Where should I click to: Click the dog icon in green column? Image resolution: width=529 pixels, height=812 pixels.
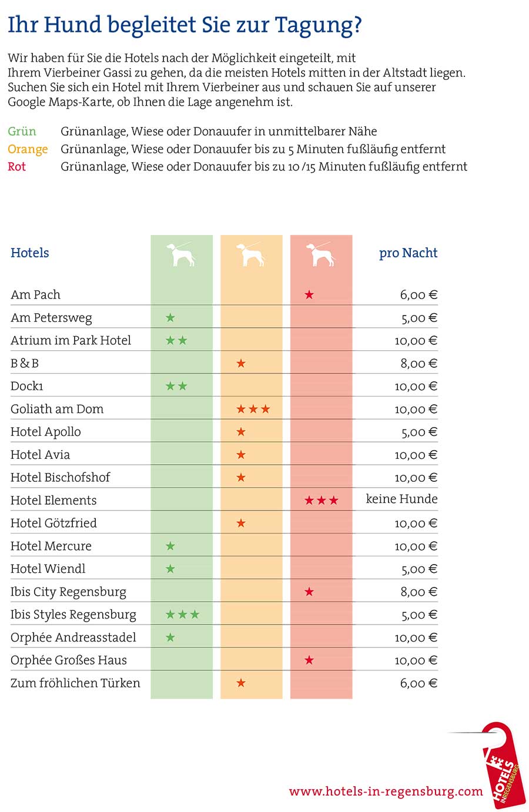point(181,255)
